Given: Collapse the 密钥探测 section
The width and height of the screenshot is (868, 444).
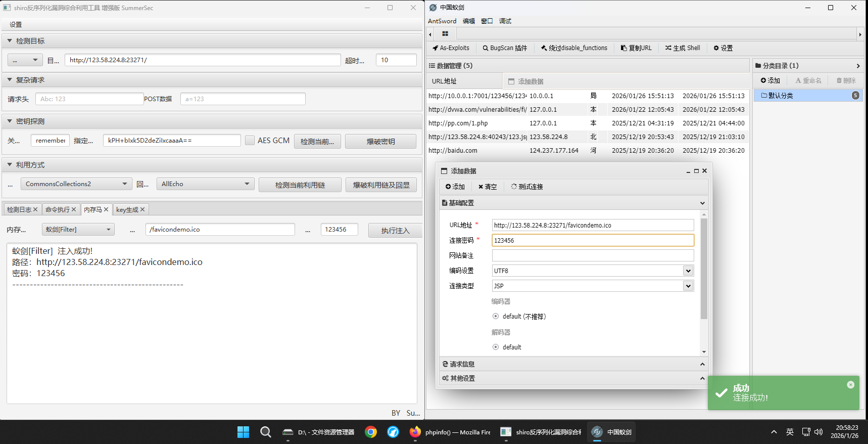Looking at the screenshot, I should (x=10, y=121).
